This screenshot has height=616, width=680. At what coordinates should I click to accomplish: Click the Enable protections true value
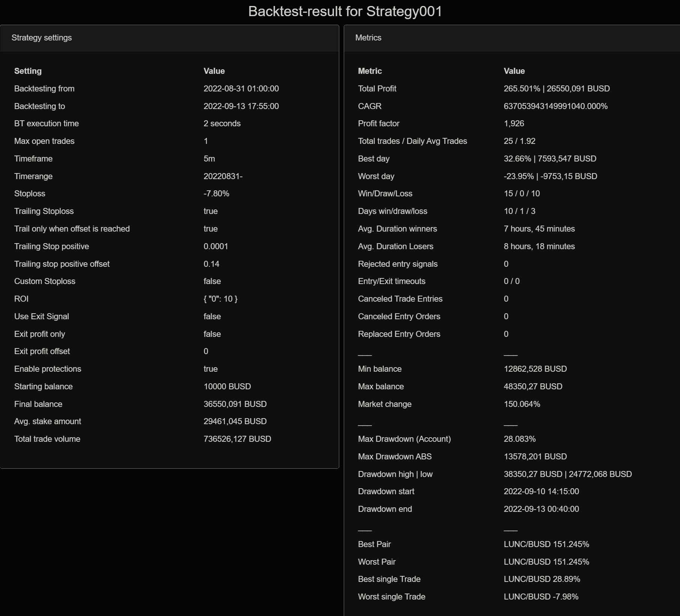(x=210, y=369)
